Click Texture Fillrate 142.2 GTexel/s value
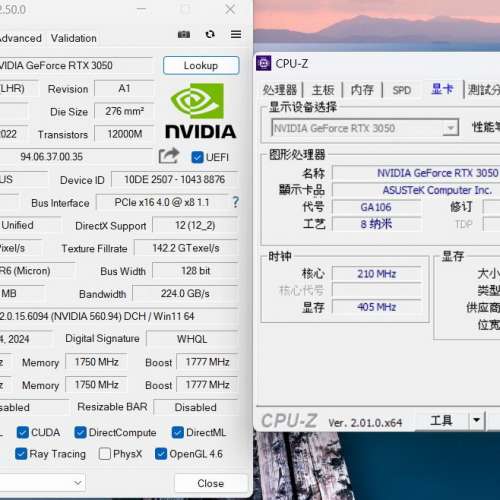The image size is (500, 500). pos(186,248)
